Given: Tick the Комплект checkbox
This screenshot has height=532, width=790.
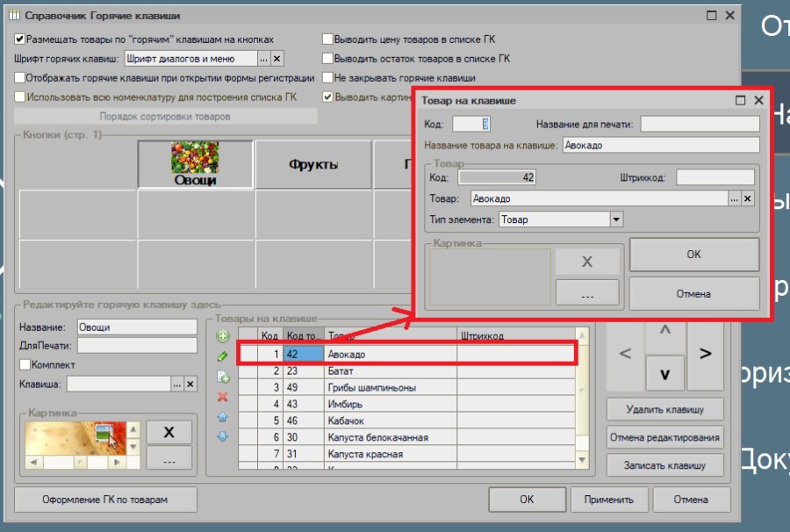Looking at the screenshot, I should 25,364.
